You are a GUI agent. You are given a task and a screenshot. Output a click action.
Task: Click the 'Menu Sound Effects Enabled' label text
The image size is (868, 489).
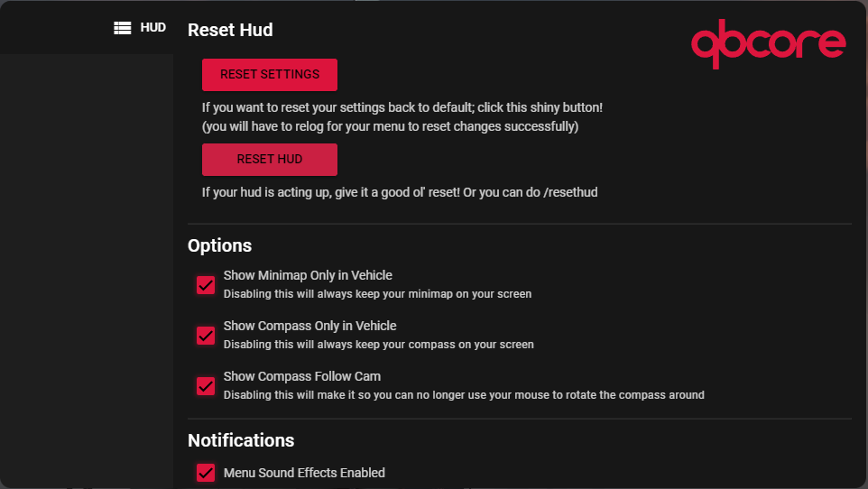304,473
